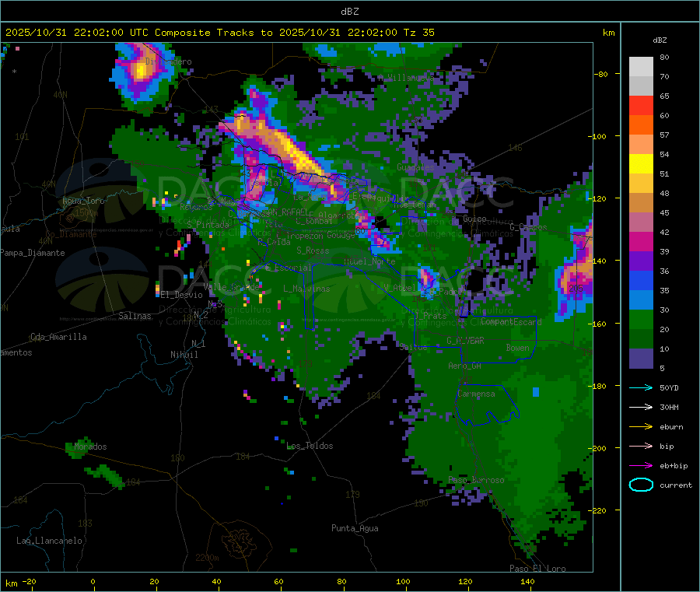This screenshot has width=700, height=592.
Task: Click the 'Paso_Barroso' map label
Action: pyautogui.click(x=476, y=480)
